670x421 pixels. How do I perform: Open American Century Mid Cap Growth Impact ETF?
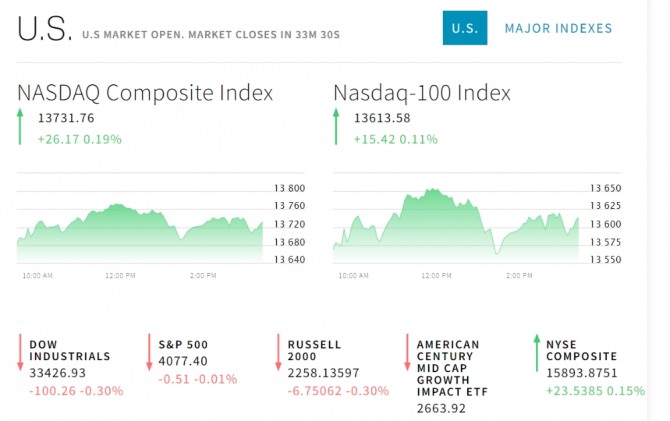coord(452,368)
